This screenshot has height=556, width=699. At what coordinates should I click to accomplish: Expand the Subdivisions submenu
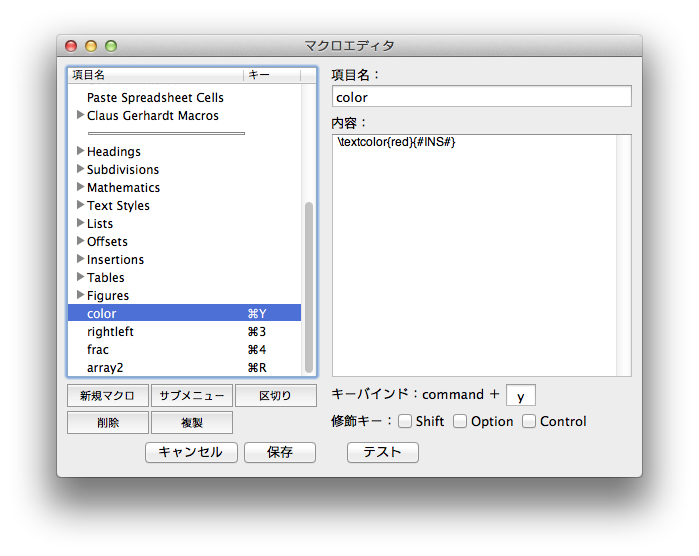[x=80, y=169]
